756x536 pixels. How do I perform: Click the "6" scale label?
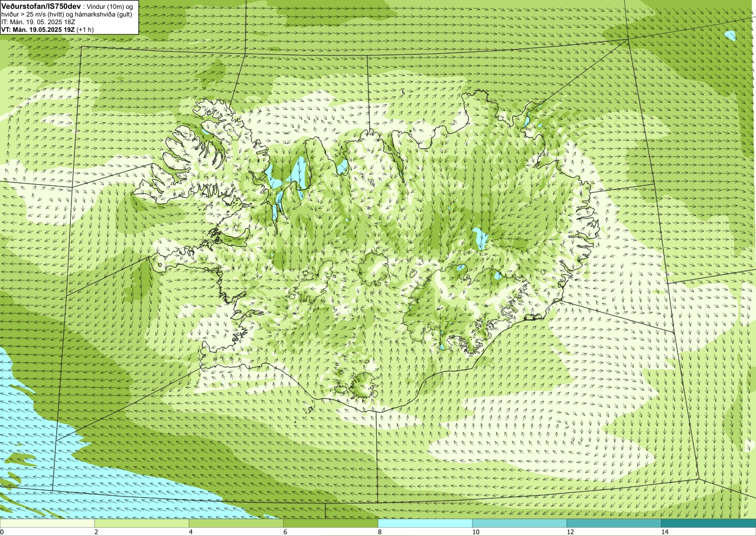click(x=285, y=532)
